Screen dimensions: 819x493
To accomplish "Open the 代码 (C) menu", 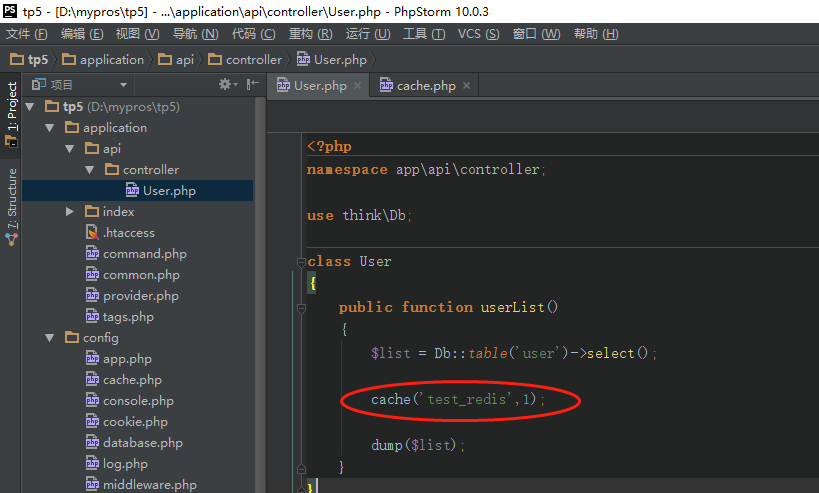I will coord(253,34).
